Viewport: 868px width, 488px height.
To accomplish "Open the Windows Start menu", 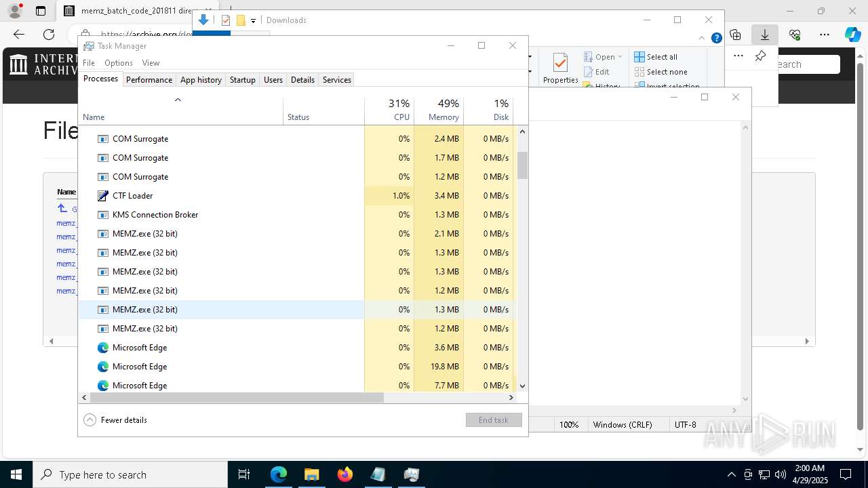I will [16, 474].
